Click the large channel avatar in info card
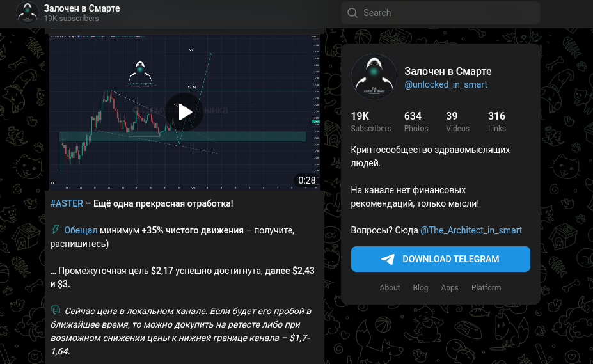This screenshot has width=593, height=364. click(374, 77)
